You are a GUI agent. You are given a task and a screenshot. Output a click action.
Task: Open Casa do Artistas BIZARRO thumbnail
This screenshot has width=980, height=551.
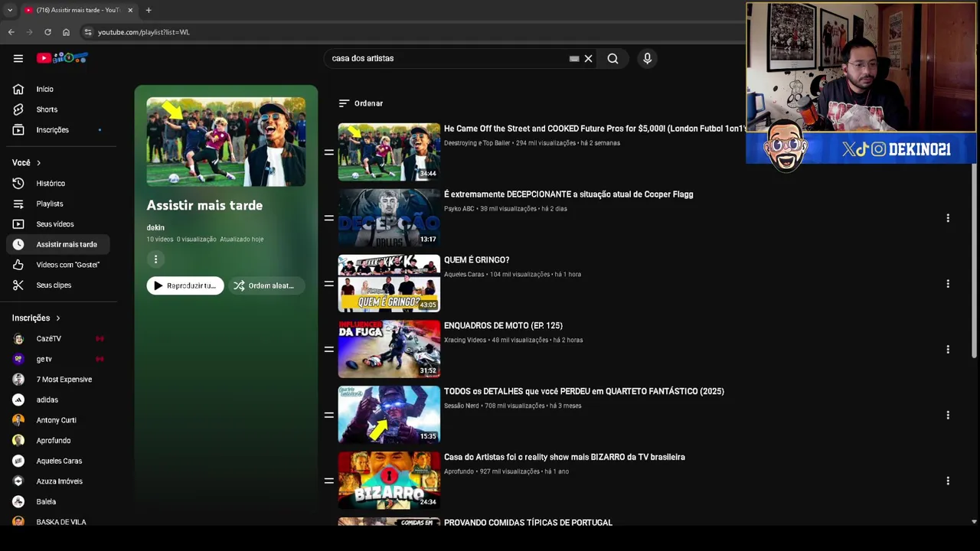(x=389, y=481)
